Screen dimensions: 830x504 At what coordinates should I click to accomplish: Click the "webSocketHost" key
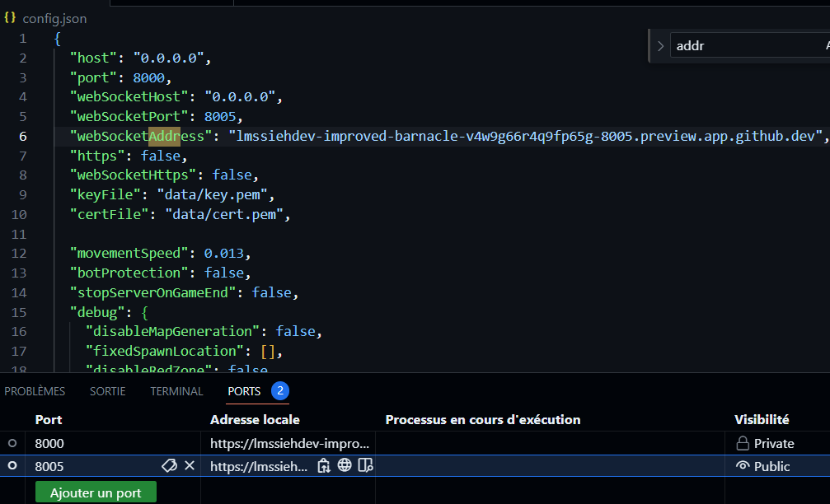[x=129, y=97]
